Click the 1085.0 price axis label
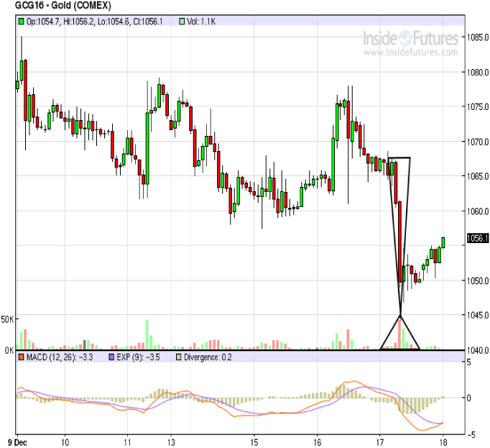The height and width of the screenshot is (448, 490). [476, 37]
